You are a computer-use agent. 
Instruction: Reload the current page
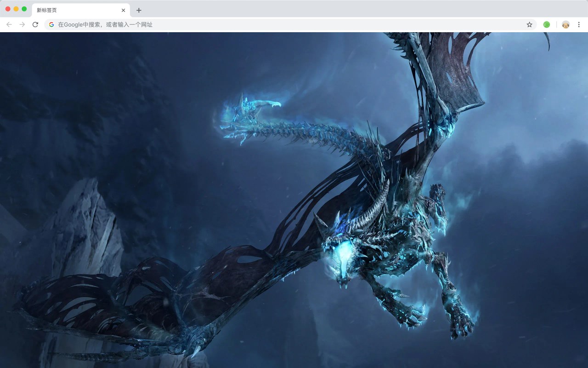[35, 24]
